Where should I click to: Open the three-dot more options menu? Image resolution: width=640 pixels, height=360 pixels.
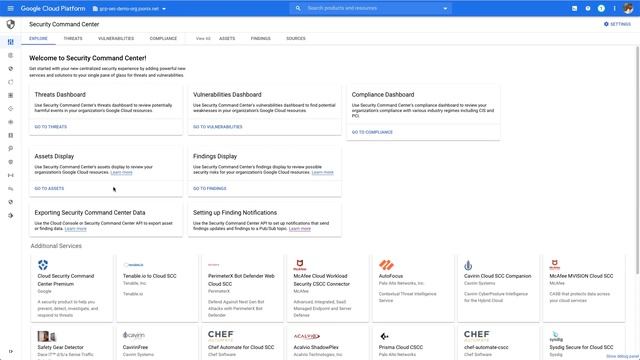pos(614,8)
